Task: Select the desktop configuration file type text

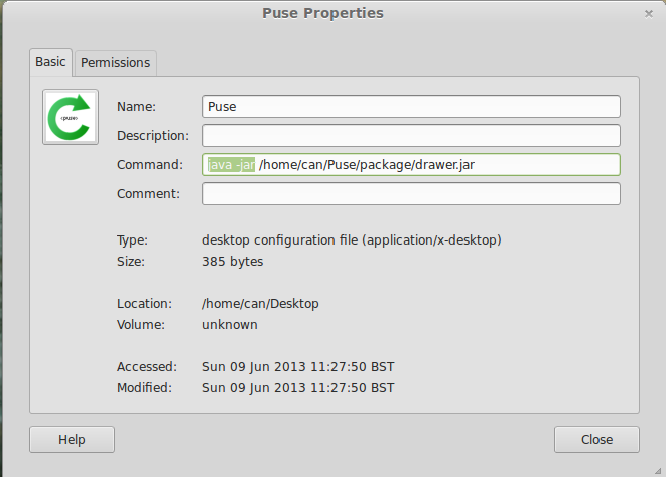Action: [352, 240]
